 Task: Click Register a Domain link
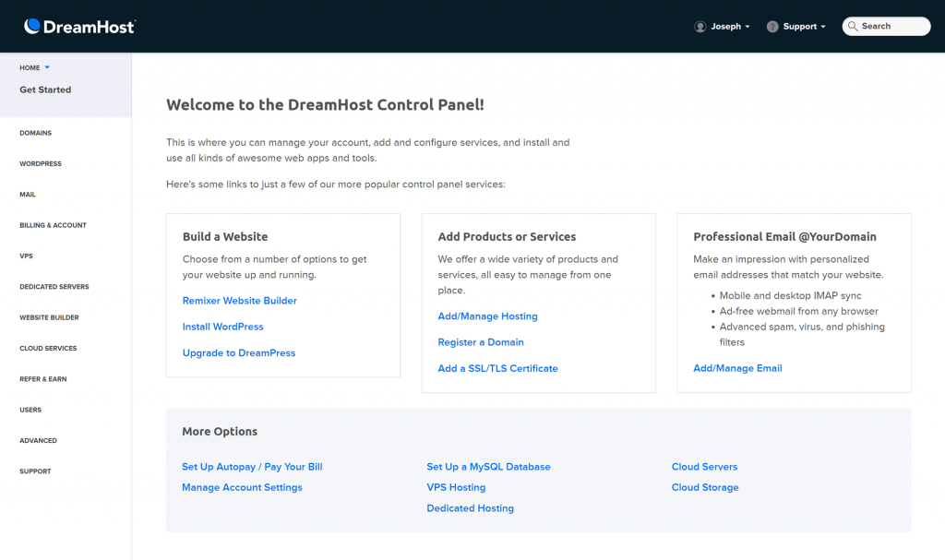click(x=481, y=342)
